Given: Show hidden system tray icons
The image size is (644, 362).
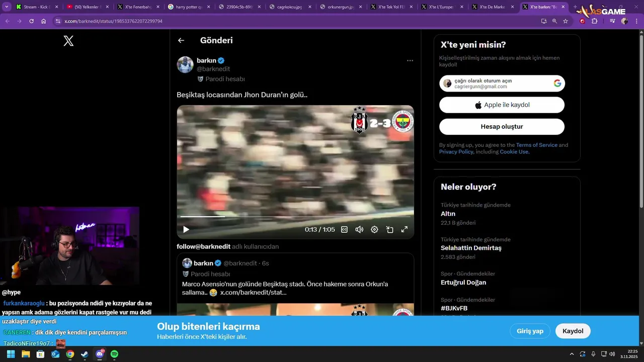Looking at the screenshot, I should click(x=572, y=354).
